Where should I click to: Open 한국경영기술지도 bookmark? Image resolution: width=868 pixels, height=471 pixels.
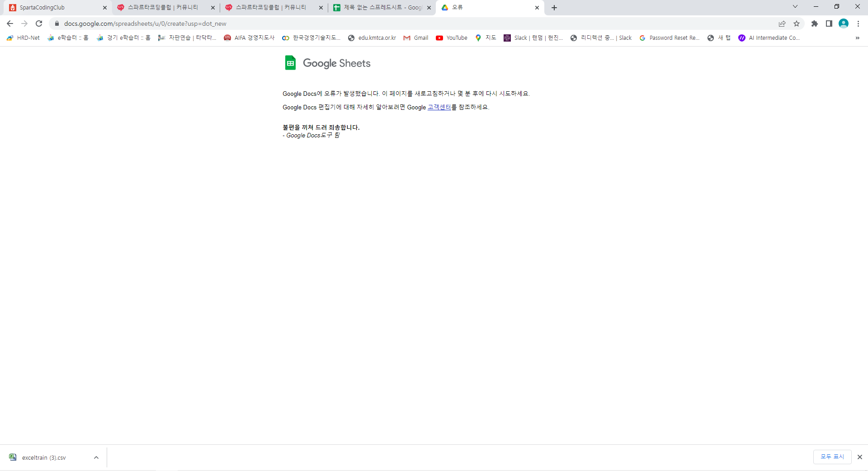[311, 38]
